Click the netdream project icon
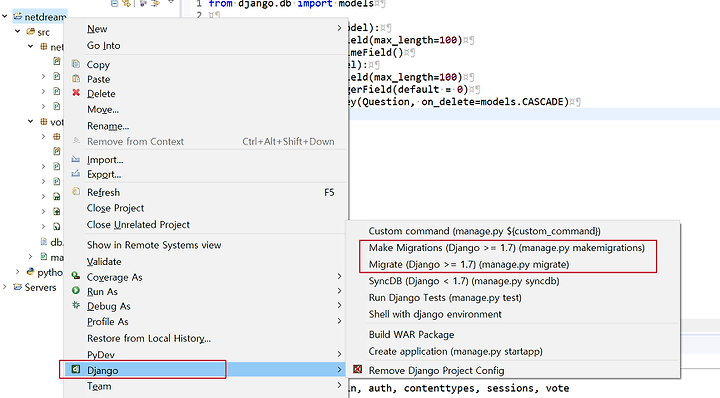 pyautogui.click(x=17, y=17)
